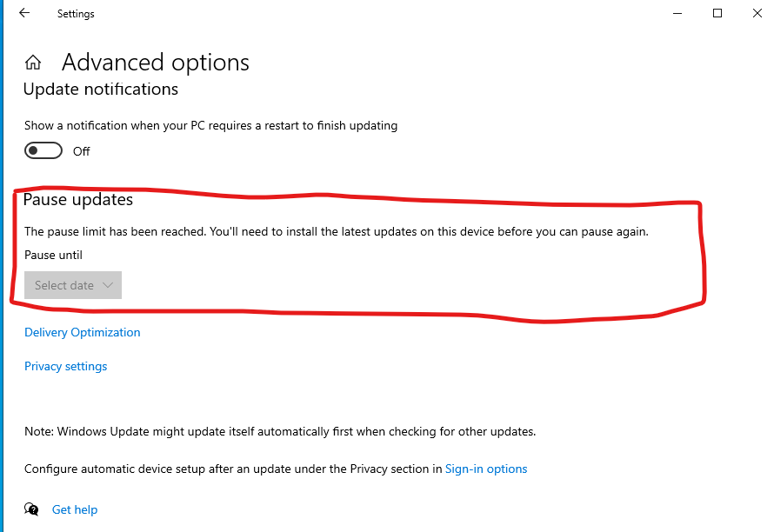This screenshot has width=774, height=532.
Task: Go back using the arrow icon
Action: click(23, 13)
